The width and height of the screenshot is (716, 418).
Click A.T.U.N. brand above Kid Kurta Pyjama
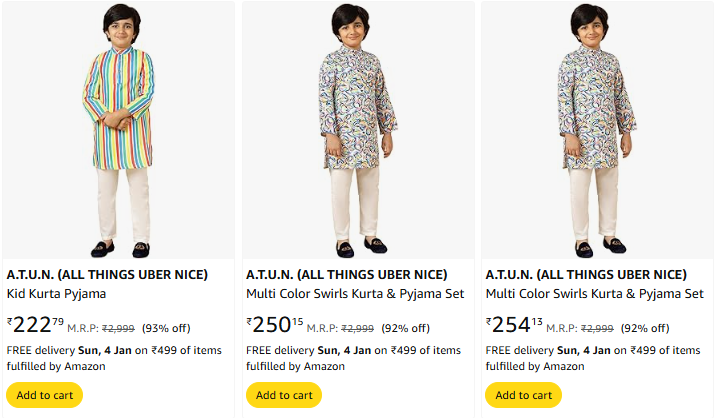[107, 274]
